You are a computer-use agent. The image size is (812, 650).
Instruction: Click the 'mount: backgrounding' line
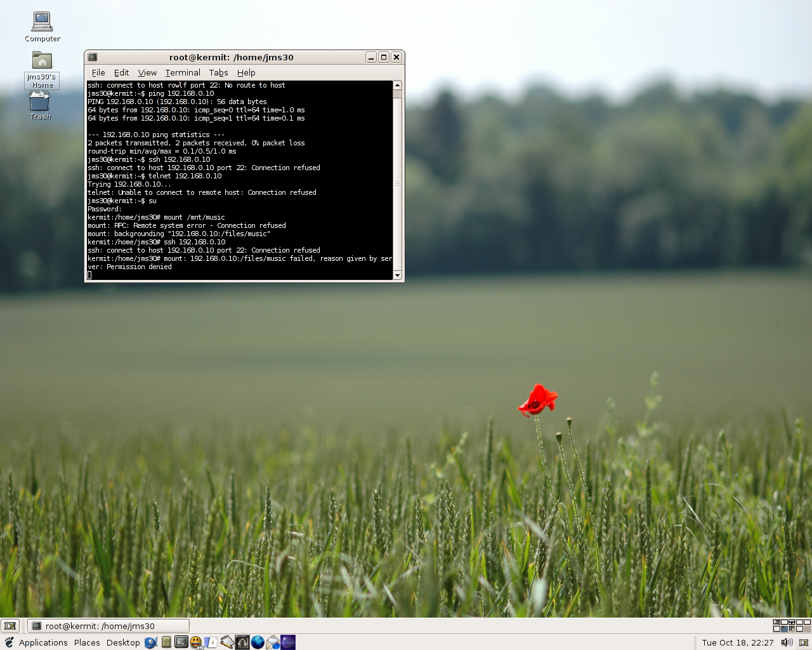coord(179,234)
